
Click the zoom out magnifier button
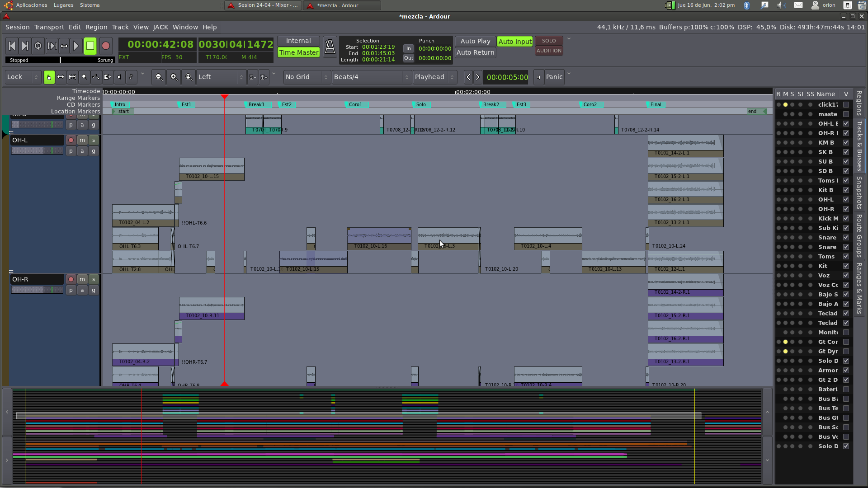click(159, 77)
